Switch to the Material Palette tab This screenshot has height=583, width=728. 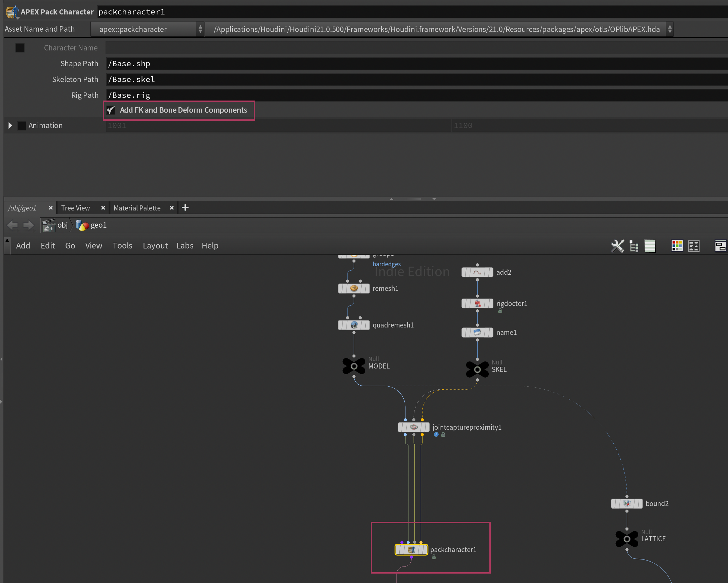tap(137, 208)
